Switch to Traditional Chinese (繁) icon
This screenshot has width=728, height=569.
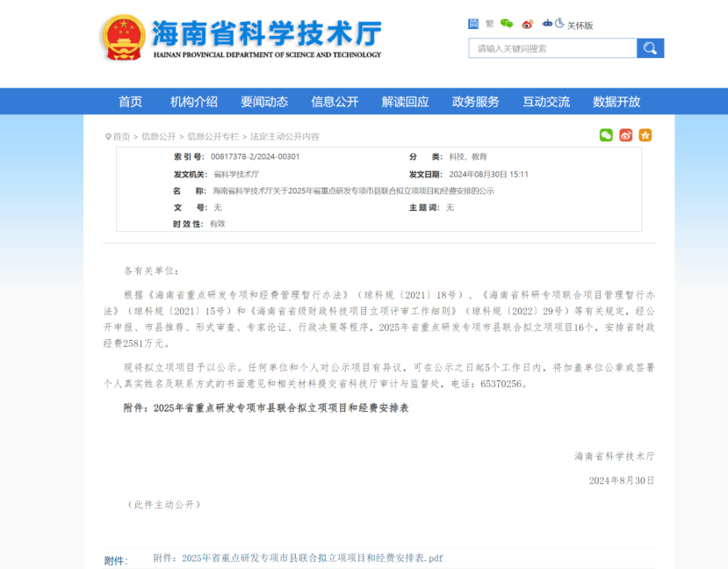[489, 25]
